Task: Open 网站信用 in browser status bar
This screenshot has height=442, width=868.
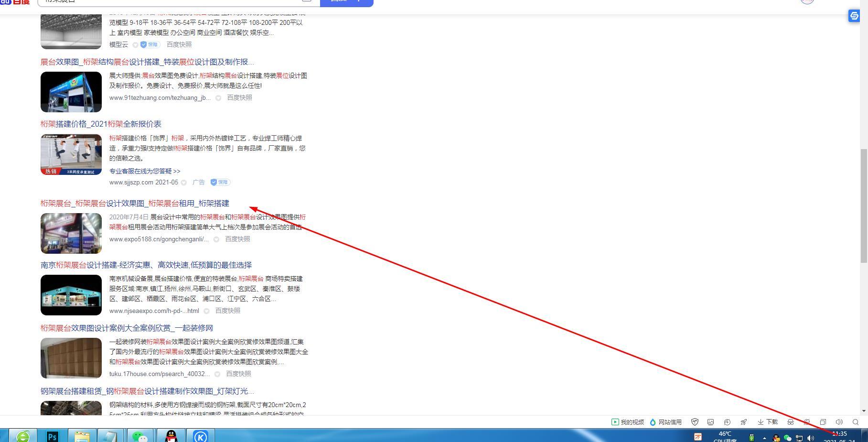Action: click(x=665, y=422)
